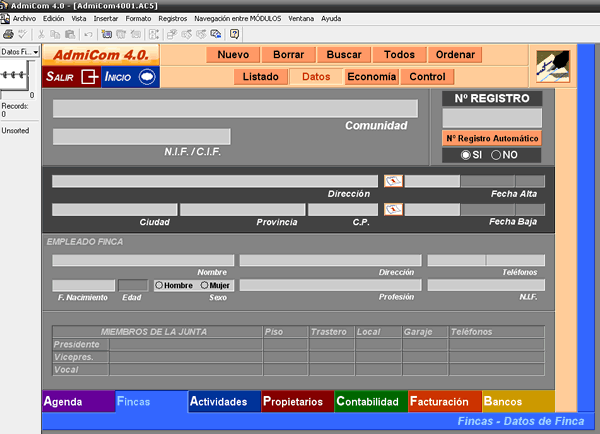
Task: Click the spell check toolbar icon
Action: (x=22, y=34)
